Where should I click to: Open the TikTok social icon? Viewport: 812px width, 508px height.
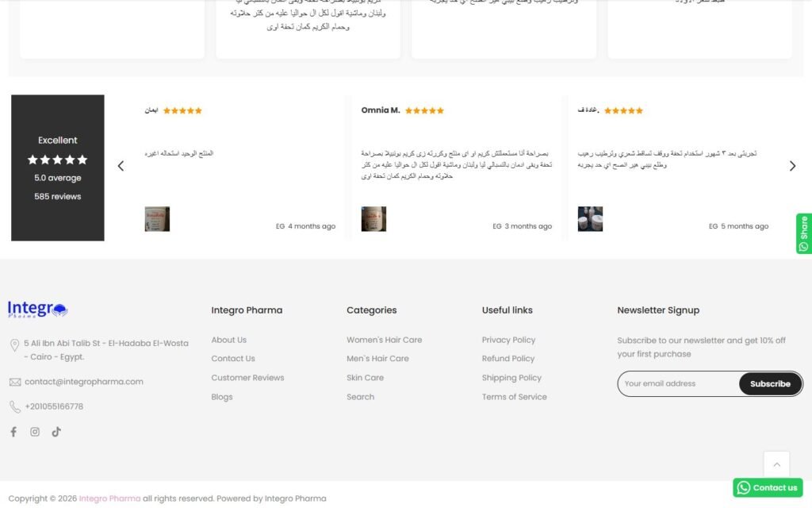point(56,432)
